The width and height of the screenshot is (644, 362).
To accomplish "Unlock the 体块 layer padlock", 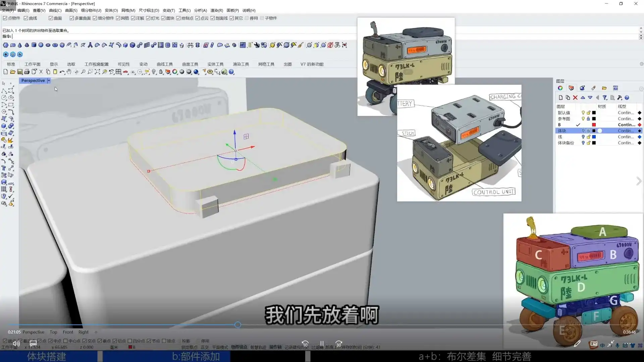I will pyautogui.click(x=588, y=130).
